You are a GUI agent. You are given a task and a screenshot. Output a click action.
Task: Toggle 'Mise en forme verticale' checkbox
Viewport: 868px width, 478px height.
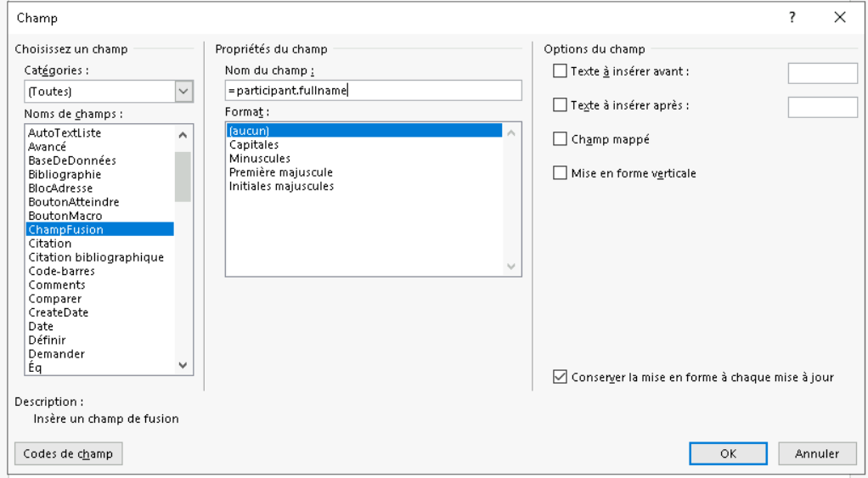coord(560,173)
